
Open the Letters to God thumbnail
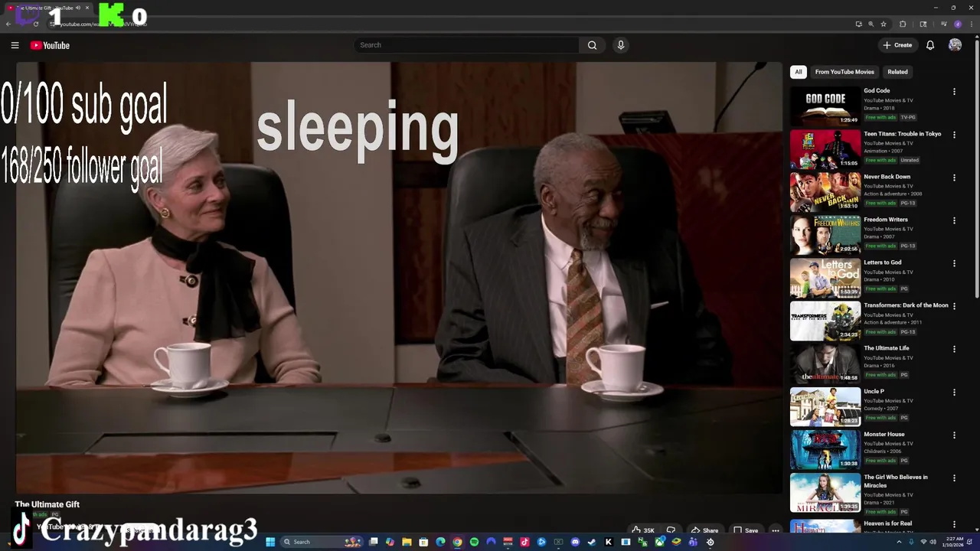pos(825,278)
